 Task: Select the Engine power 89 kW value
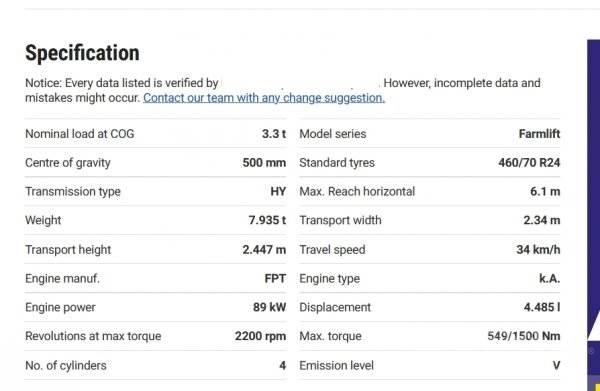pyautogui.click(x=269, y=307)
